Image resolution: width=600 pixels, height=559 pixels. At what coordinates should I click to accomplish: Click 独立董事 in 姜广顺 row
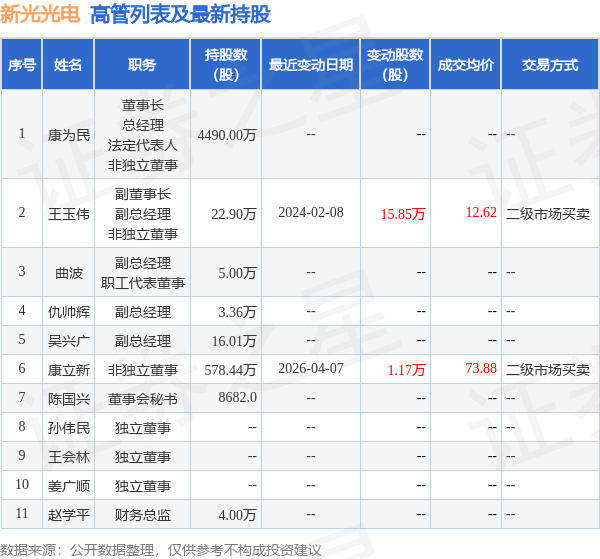pyautogui.click(x=143, y=486)
